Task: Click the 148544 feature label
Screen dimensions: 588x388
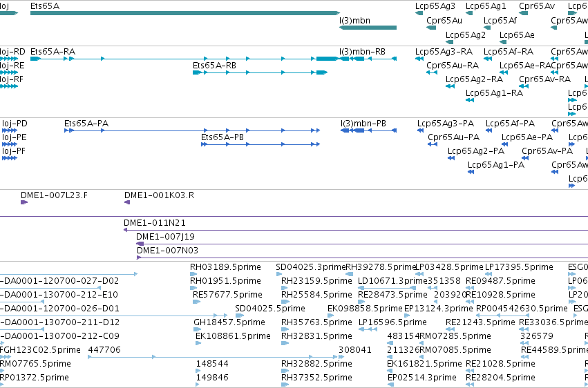Action: 212,364
